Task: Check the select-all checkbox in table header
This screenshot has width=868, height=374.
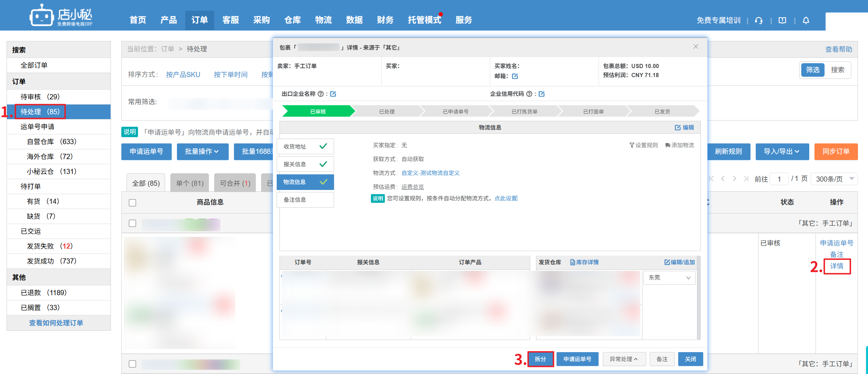Action: pos(132,203)
